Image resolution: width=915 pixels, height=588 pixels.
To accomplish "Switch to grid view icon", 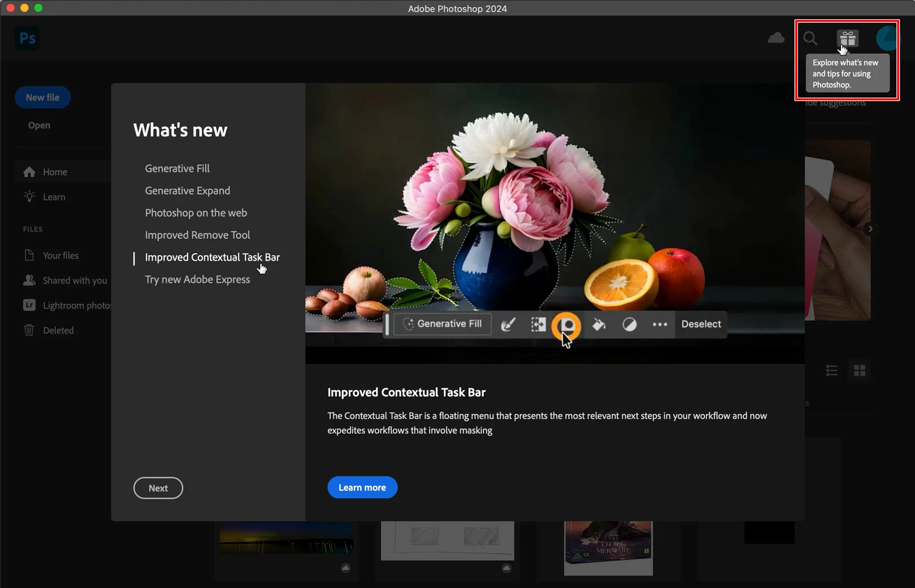I will pyautogui.click(x=860, y=370).
